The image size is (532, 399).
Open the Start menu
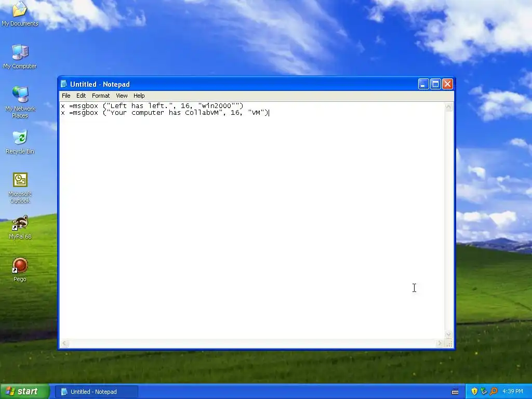pos(24,392)
